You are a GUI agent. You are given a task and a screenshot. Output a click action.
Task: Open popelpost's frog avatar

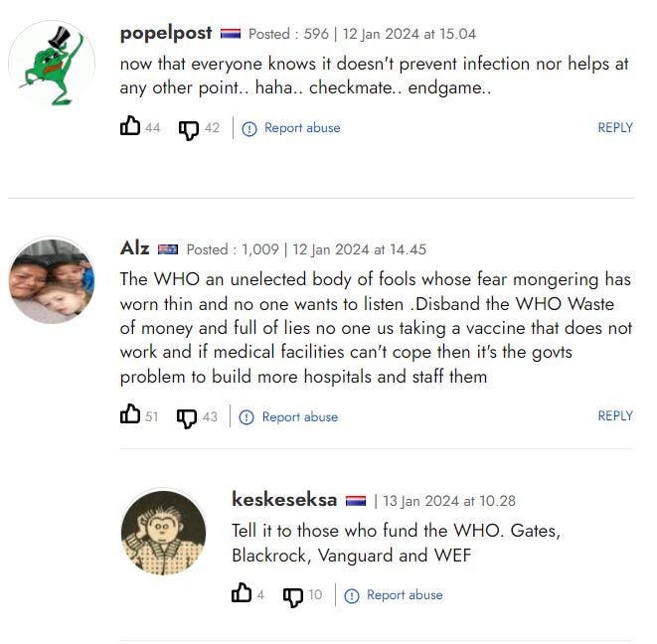click(52, 64)
